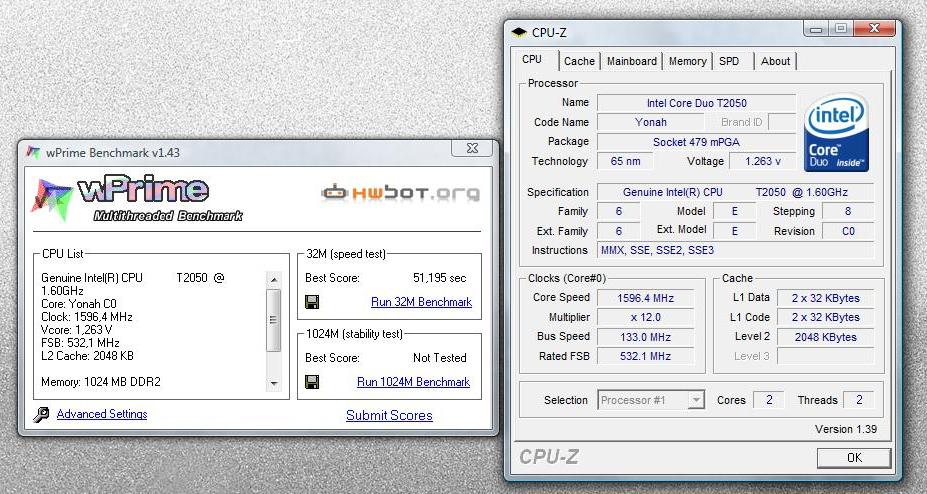Click the save icon under 1024M Best Score
Viewport: 927px width, 494px height.
(x=312, y=382)
